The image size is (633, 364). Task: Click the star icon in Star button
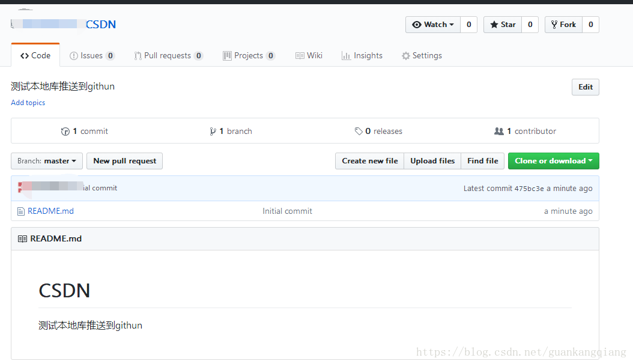click(494, 25)
